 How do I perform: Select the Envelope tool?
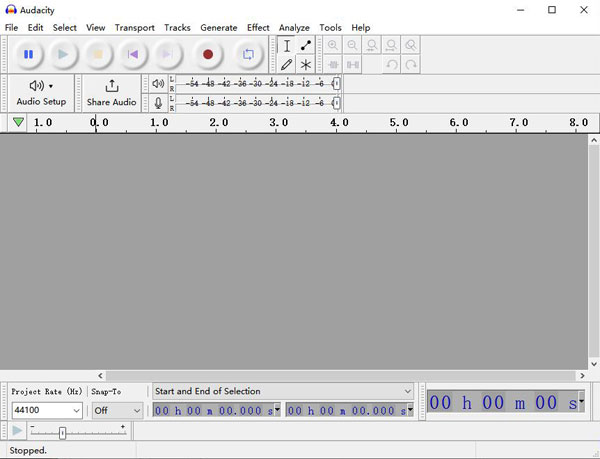click(305, 46)
